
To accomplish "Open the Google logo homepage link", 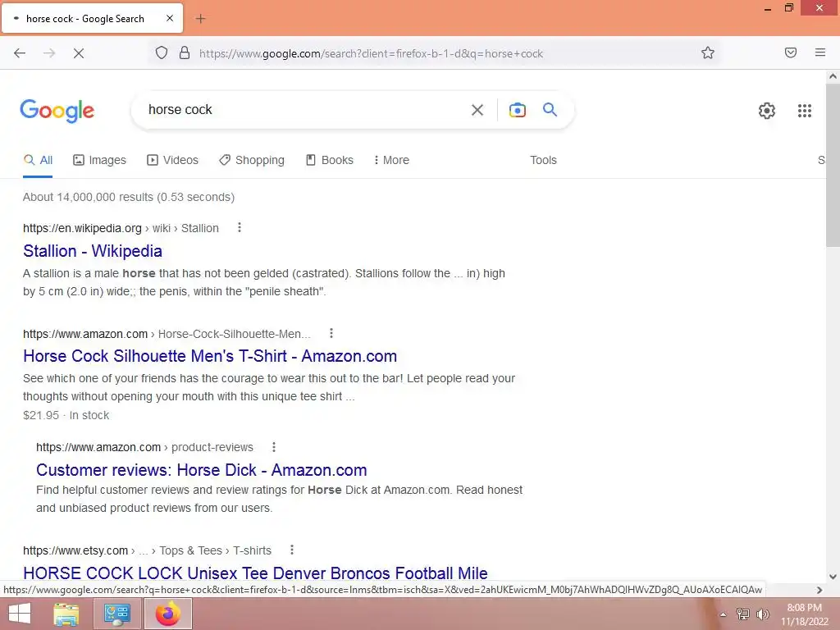I will pyautogui.click(x=57, y=111).
